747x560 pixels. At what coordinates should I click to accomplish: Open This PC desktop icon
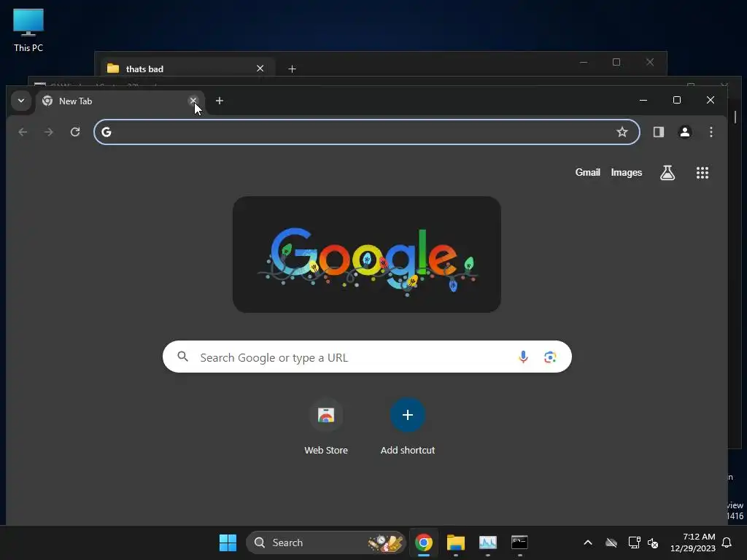click(28, 31)
